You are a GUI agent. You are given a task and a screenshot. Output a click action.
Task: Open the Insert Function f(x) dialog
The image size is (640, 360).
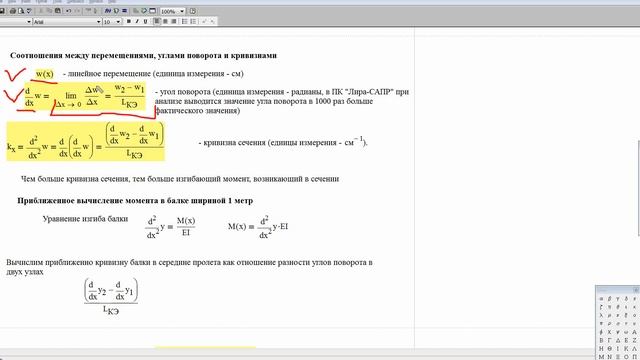pos(108,11)
